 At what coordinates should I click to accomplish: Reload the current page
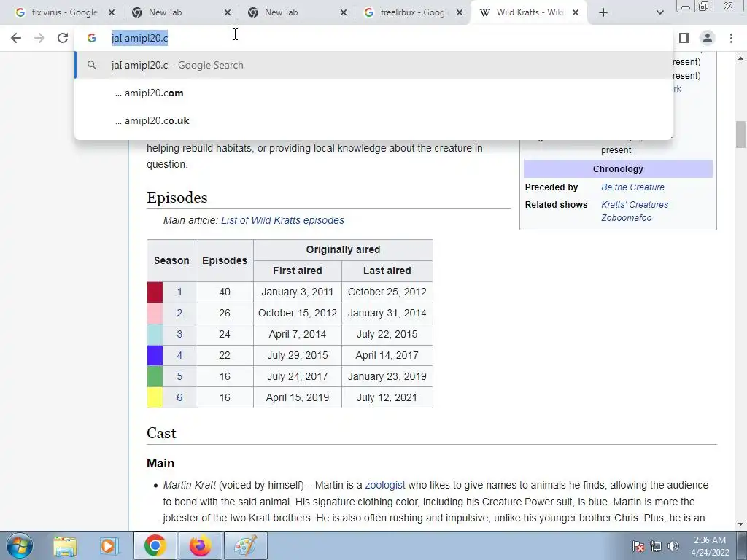[63, 38]
